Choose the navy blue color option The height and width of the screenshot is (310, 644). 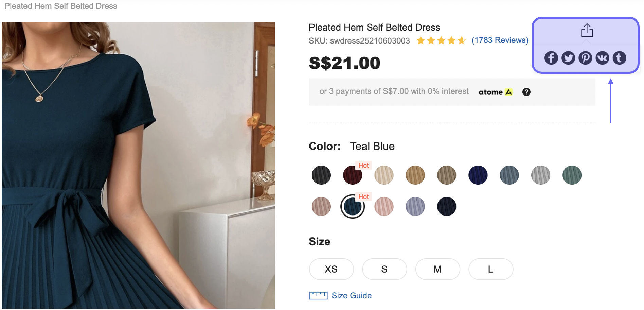(478, 175)
